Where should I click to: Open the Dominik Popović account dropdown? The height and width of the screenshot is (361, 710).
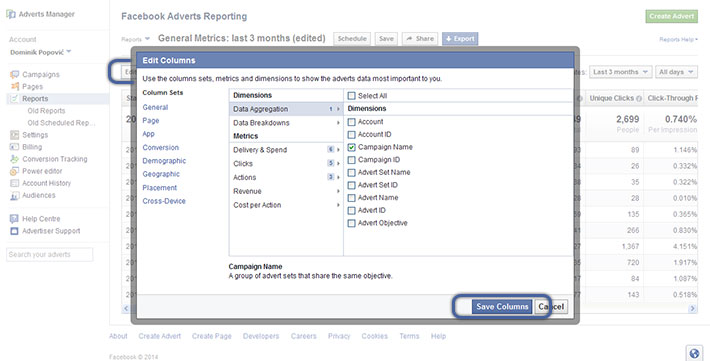[x=41, y=52]
